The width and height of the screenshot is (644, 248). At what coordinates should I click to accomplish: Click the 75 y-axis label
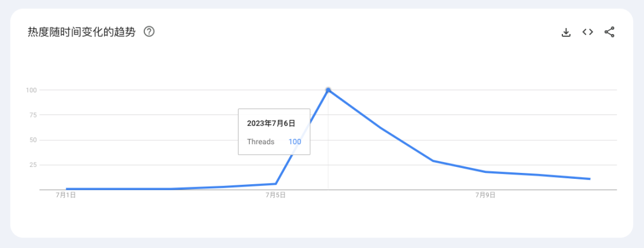pos(33,115)
